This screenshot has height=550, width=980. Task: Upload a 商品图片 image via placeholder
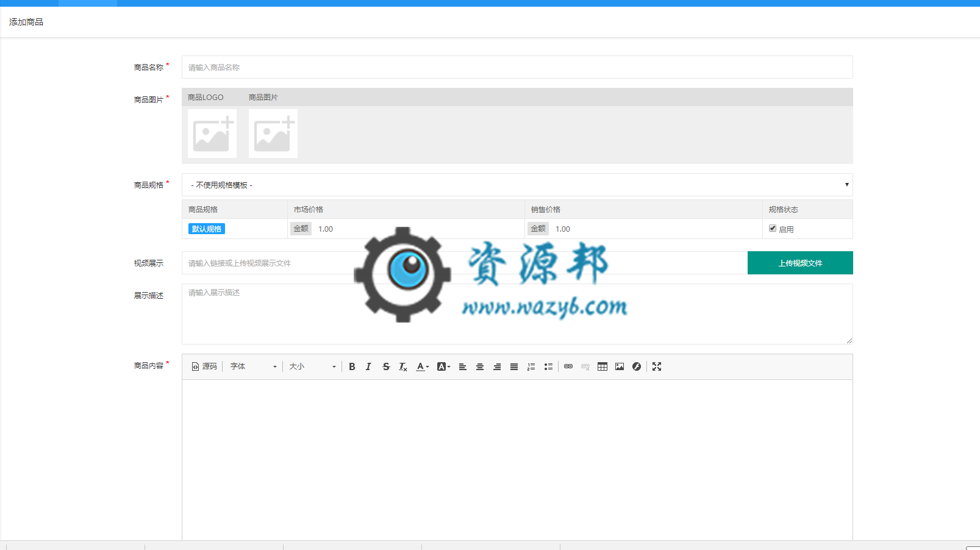273,134
